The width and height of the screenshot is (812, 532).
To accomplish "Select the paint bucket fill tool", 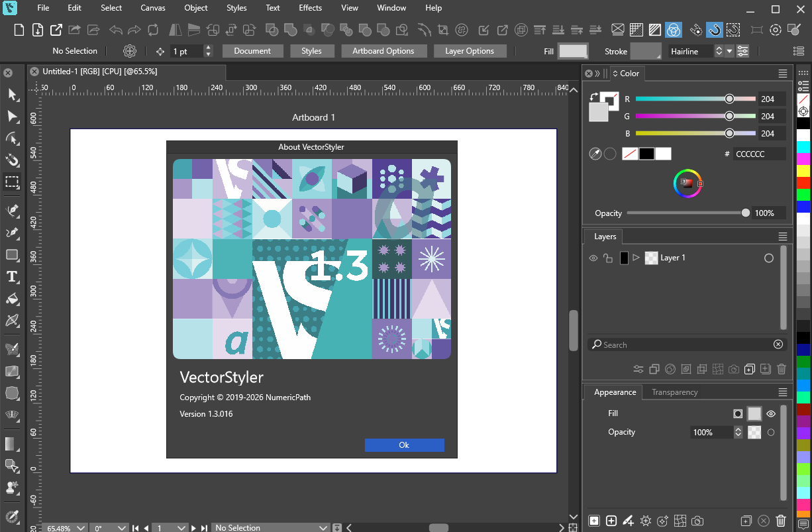I will (12, 299).
